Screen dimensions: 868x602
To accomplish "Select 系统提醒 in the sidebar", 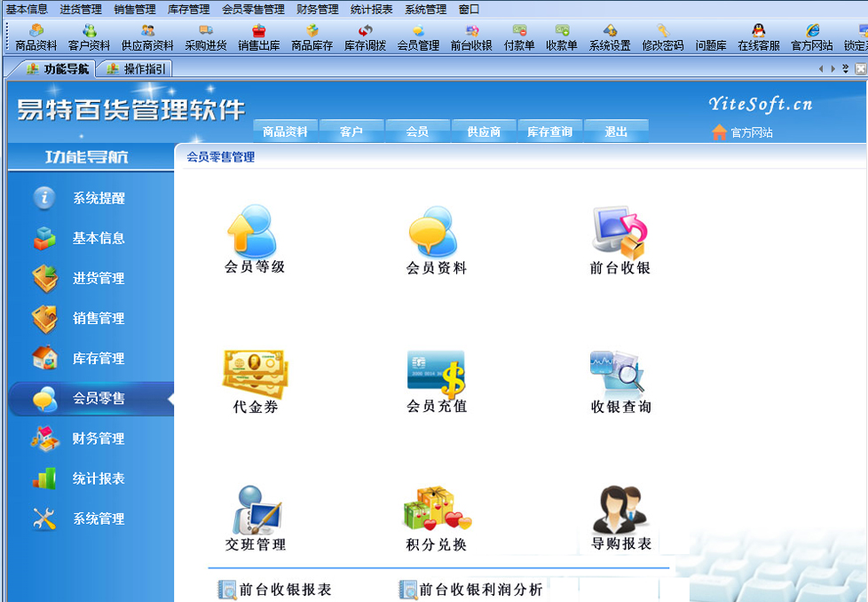I will [x=98, y=199].
